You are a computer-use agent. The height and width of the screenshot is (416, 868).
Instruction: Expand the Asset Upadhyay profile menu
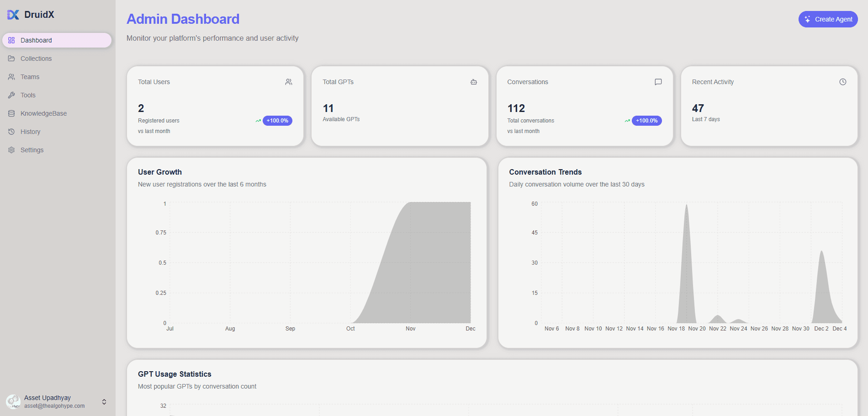[x=104, y=402]
